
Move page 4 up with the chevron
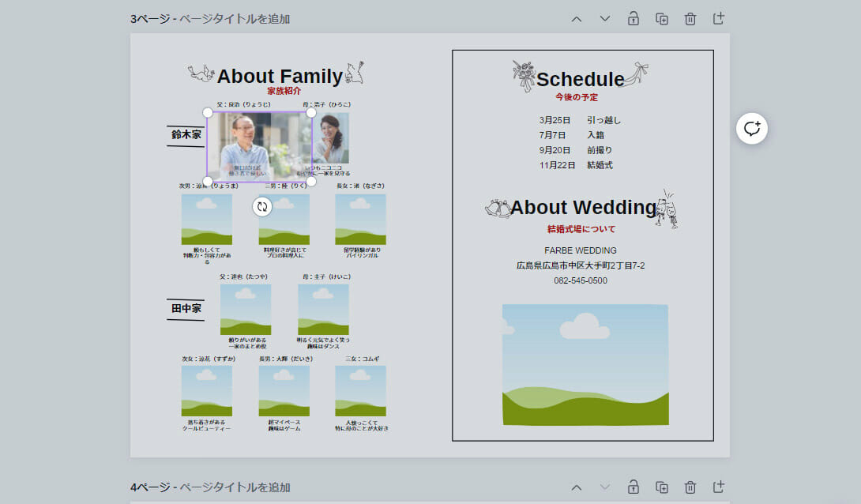(577, 487)
